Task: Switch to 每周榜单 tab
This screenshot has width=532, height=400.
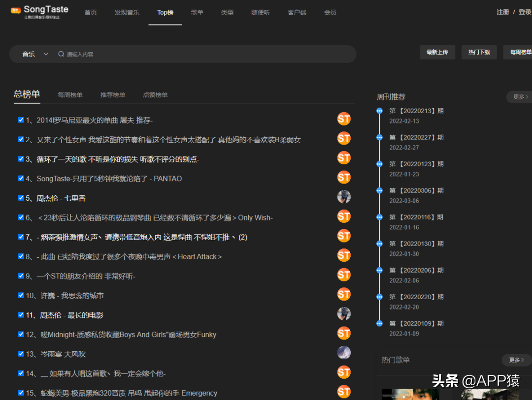Action: (70, 95)
